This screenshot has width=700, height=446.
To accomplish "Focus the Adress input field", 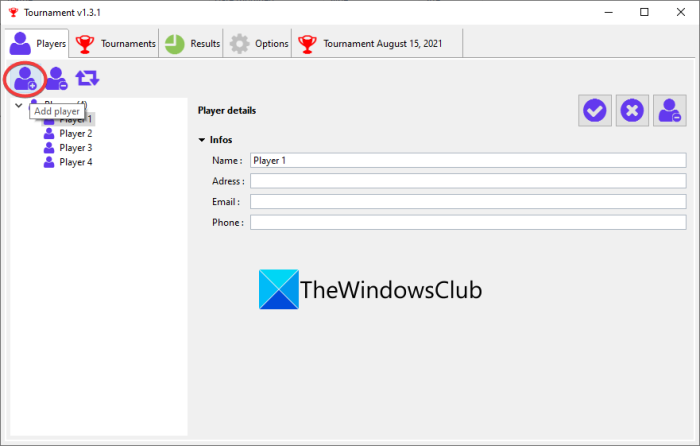I will 468,181.
